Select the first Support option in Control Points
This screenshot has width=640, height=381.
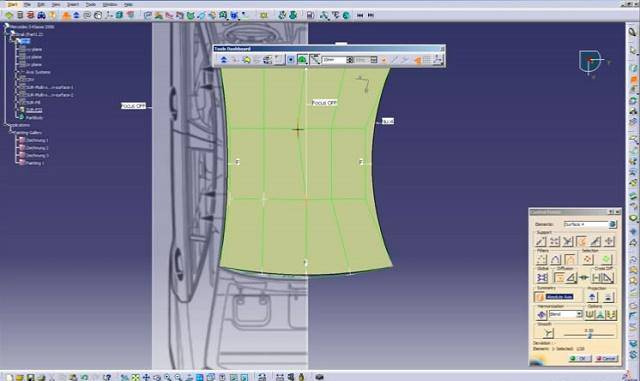coord(541,241)
